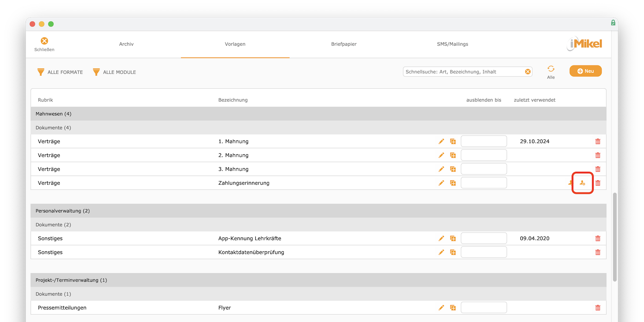This screenshot has width=644, height=322.
Task: Click ausblenden bis field for Zahlungserinnerung
Action: pos(484,183)
